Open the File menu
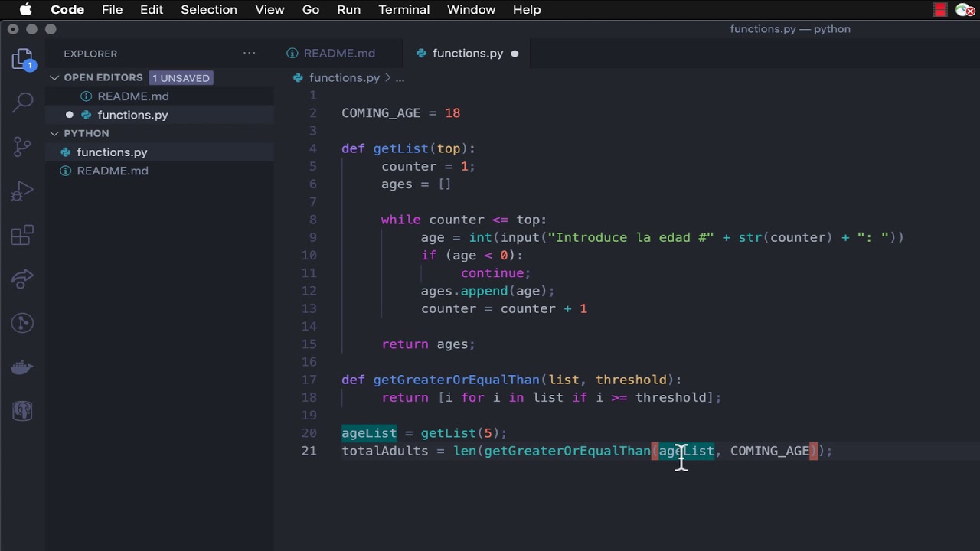The height and width of the screenshot is (551, 980). tap(112, 9)
